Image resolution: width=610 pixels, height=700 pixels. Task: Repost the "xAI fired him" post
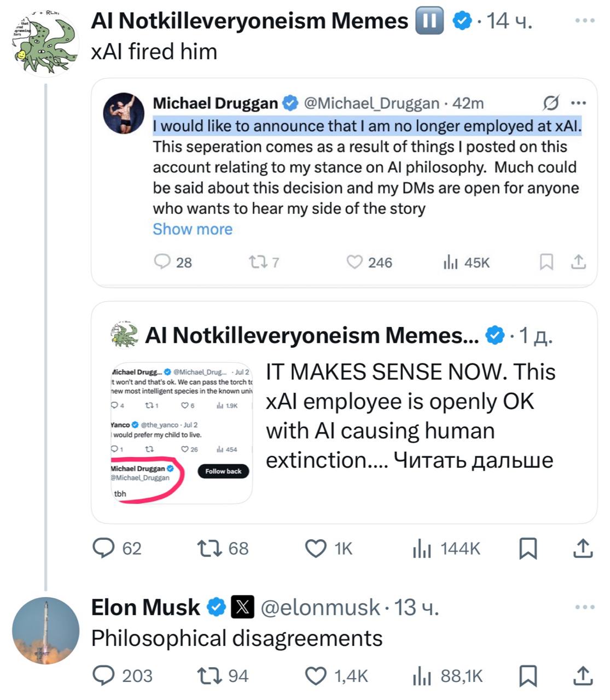(x=207, y=548)
